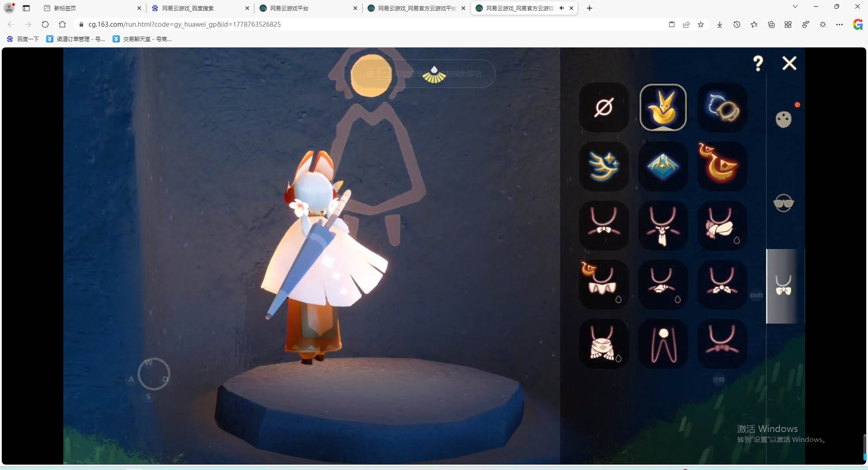The width and height of the screenshot is (868, 470).
Task: Click the Google G extension icon
Action: click(x=858, y=24)
